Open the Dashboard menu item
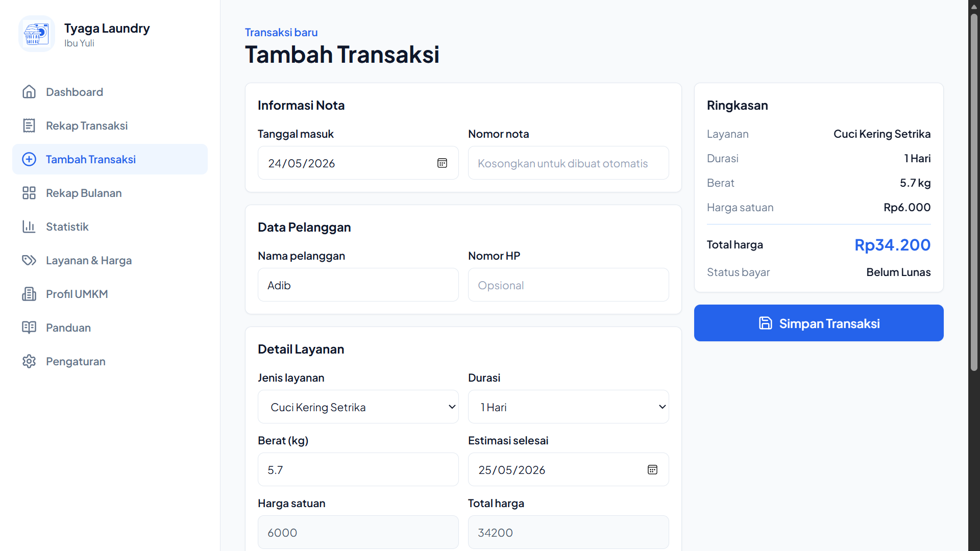This screenshot has height=551, width=980. [110, 92]
